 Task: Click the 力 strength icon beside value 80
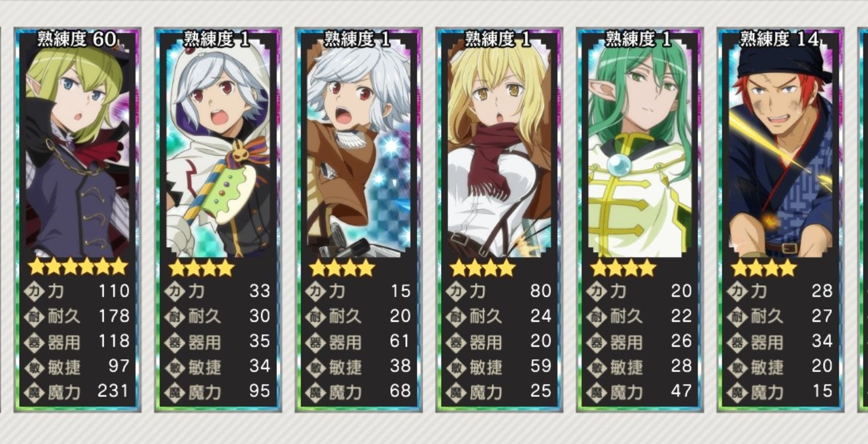pos(457,291)
